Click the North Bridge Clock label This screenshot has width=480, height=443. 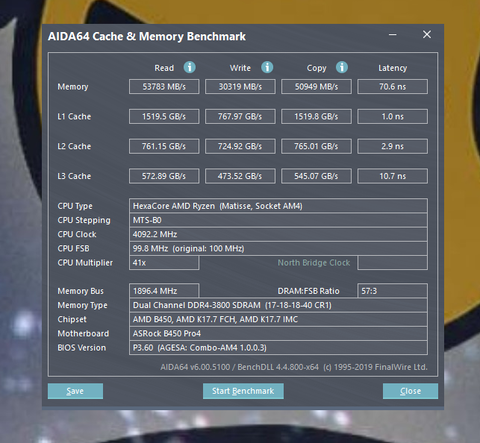click(x=314, y=263)
